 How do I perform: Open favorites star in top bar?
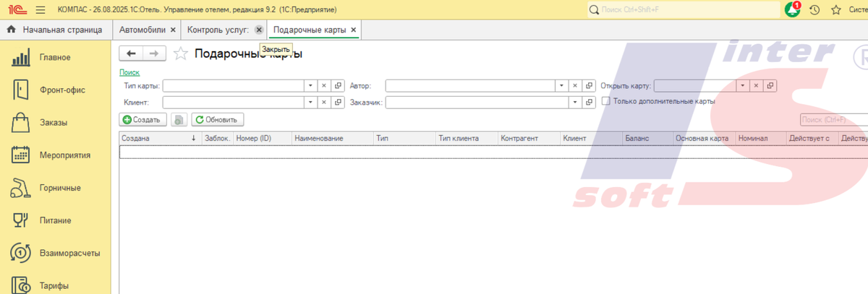(835, 9)
